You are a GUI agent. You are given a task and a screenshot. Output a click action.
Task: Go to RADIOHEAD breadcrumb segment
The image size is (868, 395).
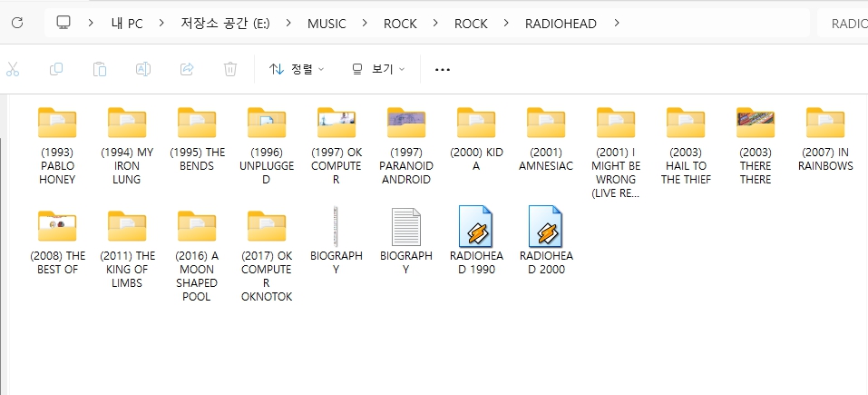click(561, 24)
